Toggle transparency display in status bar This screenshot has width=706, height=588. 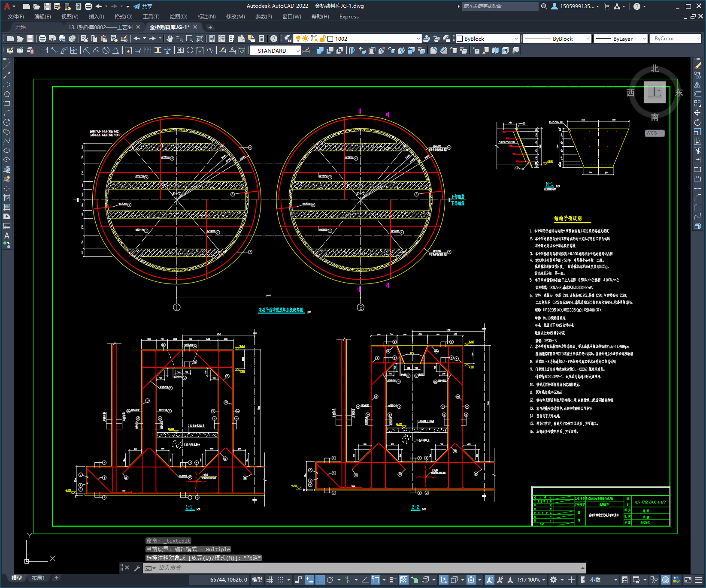click(x=404, y=580)
